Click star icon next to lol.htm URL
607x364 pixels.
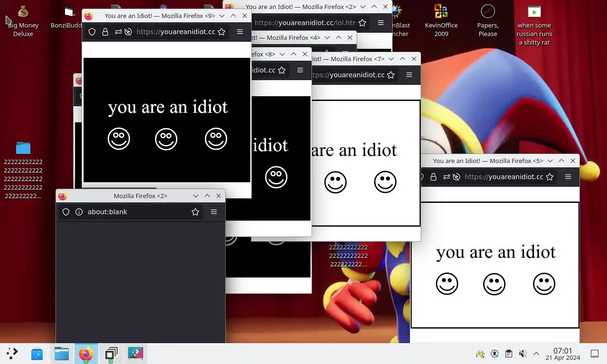[362, 23]
